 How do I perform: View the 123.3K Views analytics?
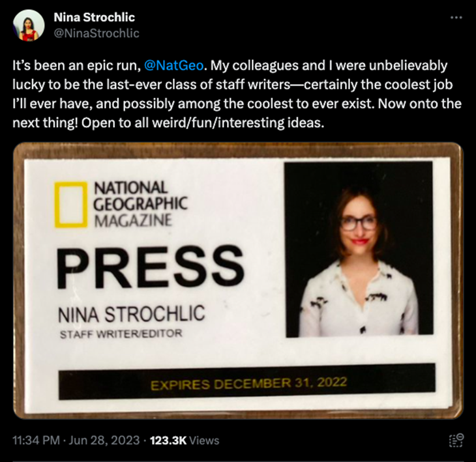(185, 440)
